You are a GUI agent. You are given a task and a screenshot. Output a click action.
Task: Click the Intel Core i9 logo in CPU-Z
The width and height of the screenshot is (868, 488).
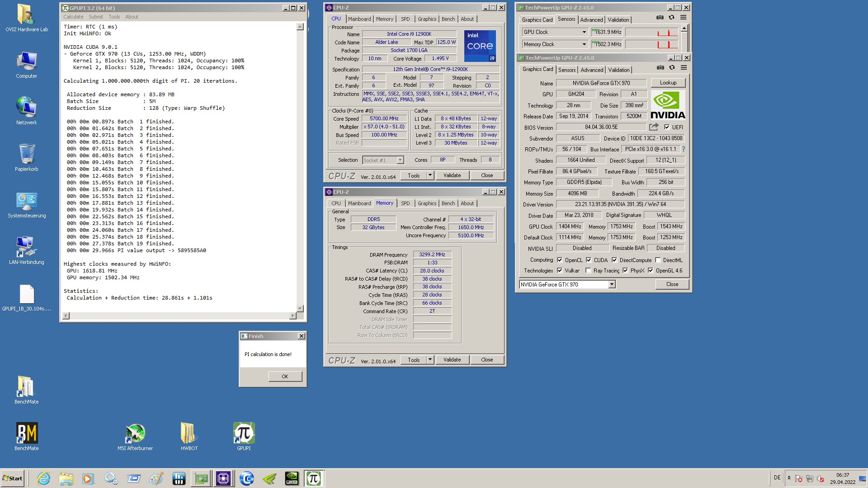coord(480,46)
